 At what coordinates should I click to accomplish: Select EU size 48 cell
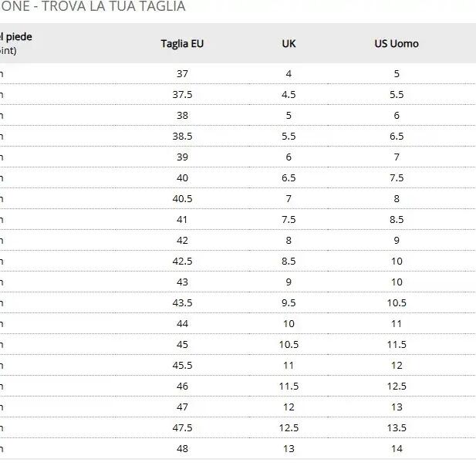click(x=182, y=449)
